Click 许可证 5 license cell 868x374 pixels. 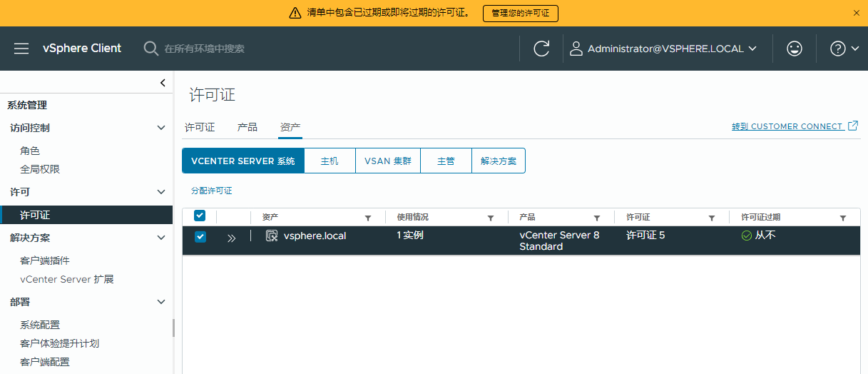click(645, 235)
